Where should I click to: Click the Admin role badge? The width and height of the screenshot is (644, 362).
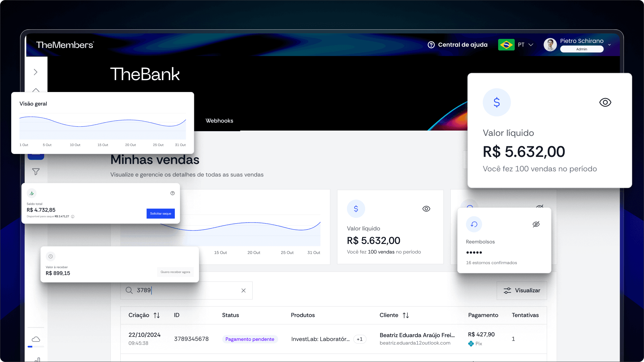581,49
